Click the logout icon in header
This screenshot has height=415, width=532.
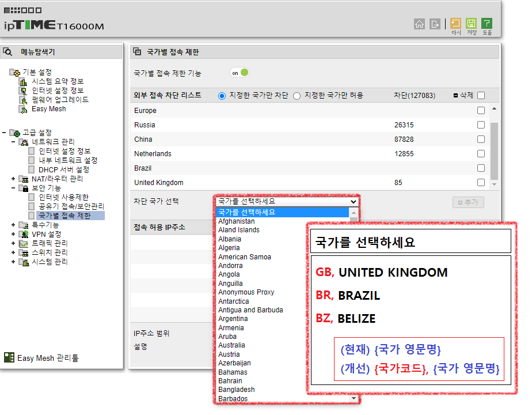click(x=435, y=24)
